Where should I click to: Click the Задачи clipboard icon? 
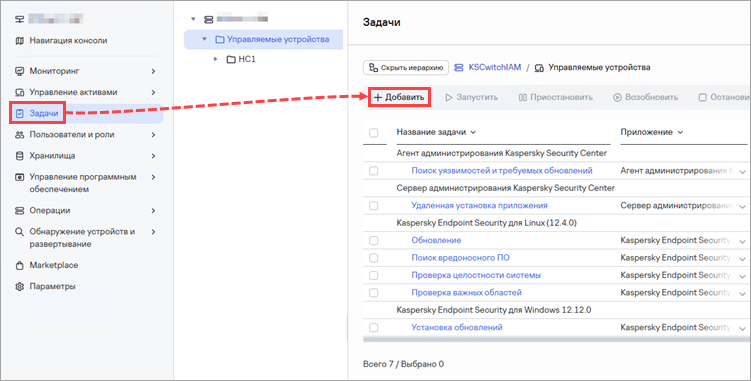[x=20, y=114]
